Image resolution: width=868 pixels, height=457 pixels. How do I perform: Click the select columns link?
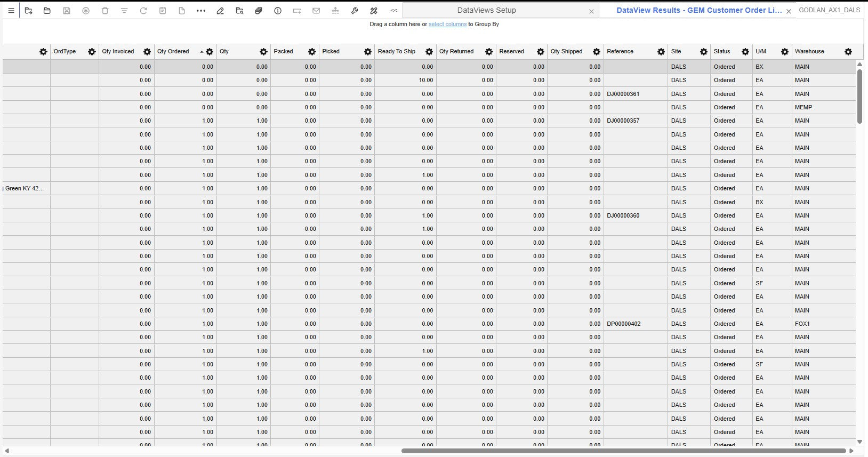pos(447,25)
